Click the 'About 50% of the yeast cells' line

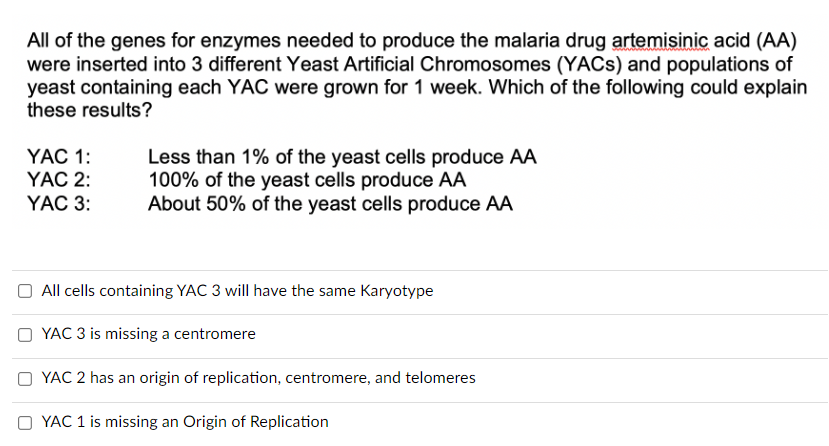tap(330, 204)
